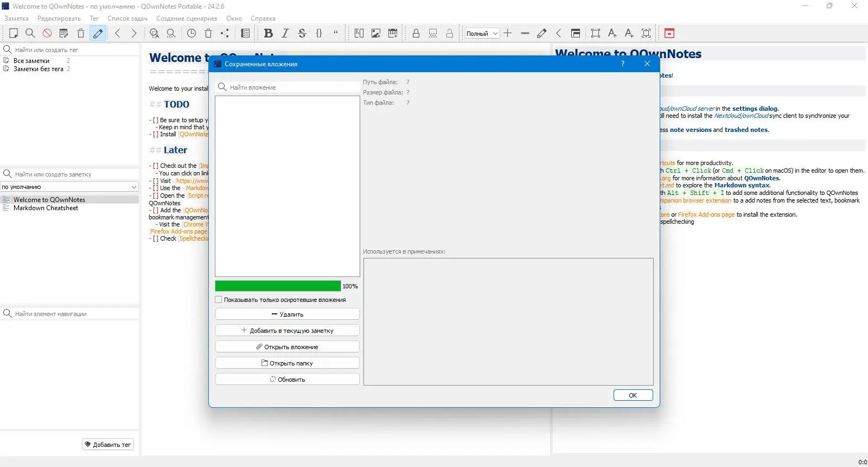Toggle the highlighted pencil edit mode button
Viewport: 868px width, 467px height.
click(x=98, y=33)
